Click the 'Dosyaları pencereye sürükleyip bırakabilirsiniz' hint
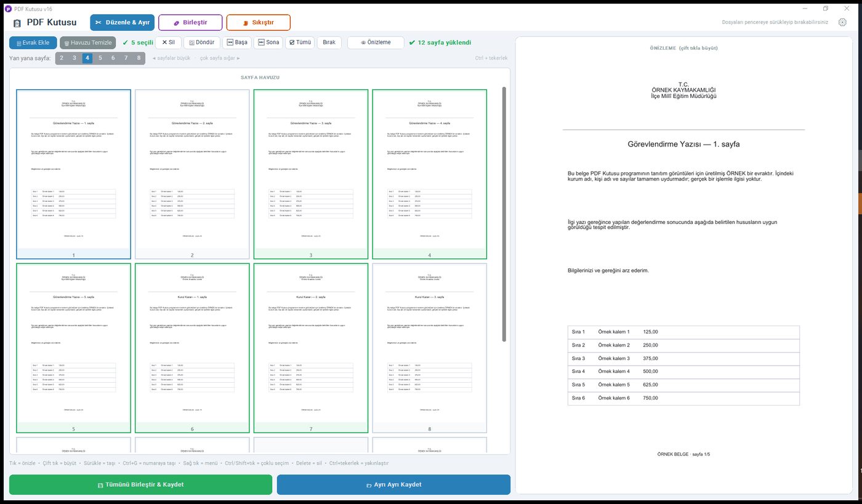Image resolution: width=862 pixels, height=504 pixels. 775,22
